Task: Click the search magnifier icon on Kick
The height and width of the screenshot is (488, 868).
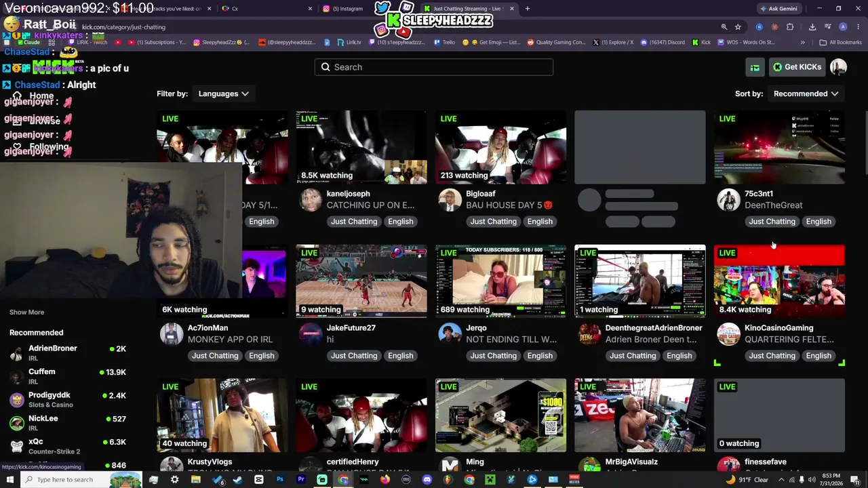Action: 325,67
